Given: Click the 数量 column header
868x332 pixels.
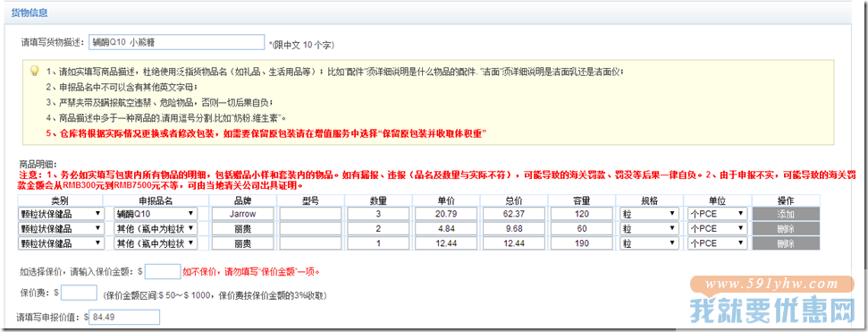Looking at the screenshot, I should tap(378, 200).
